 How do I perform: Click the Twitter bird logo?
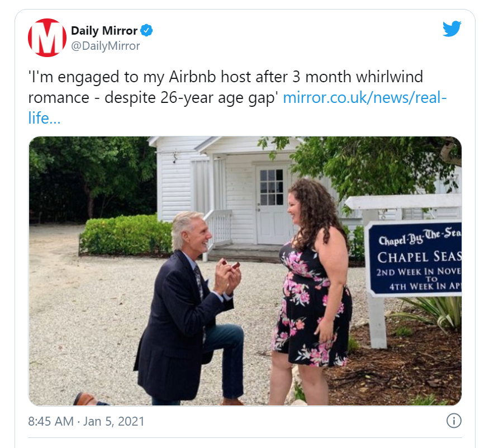[452, 29]
